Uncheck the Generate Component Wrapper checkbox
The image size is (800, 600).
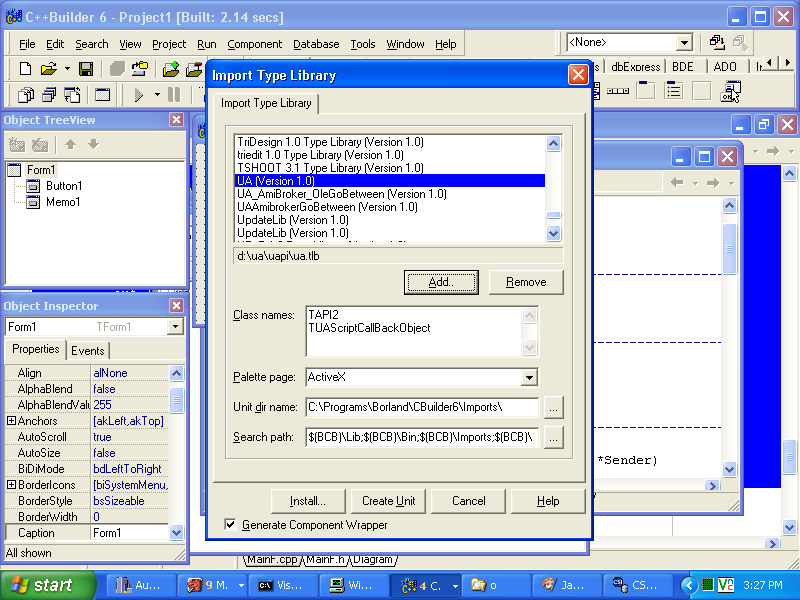[230, 524]
